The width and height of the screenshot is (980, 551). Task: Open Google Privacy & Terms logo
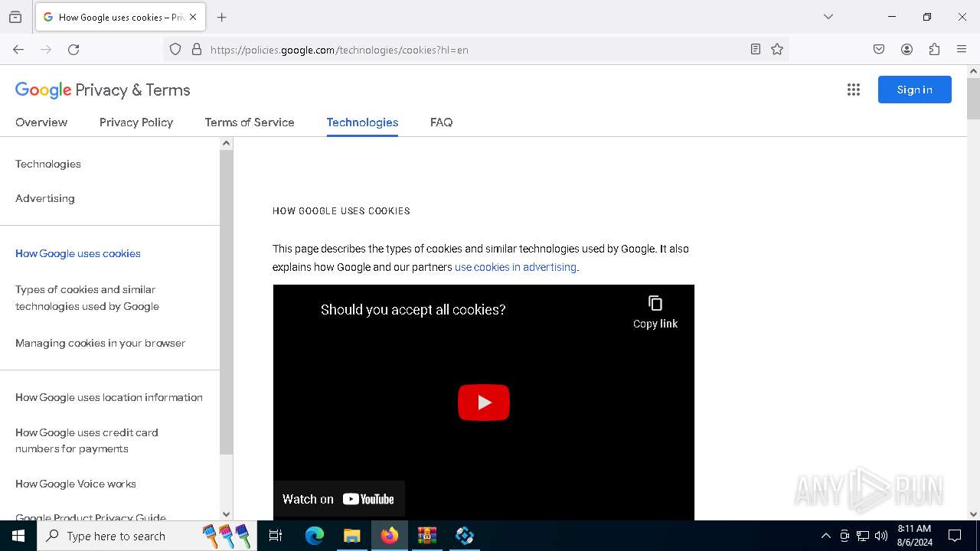click(103, 90)
